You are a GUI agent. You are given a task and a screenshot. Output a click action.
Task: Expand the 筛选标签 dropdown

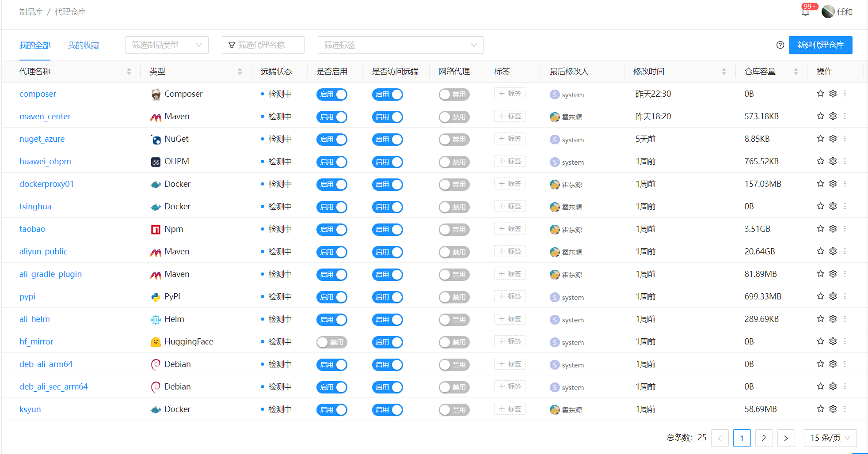click(x=400, y=45)
